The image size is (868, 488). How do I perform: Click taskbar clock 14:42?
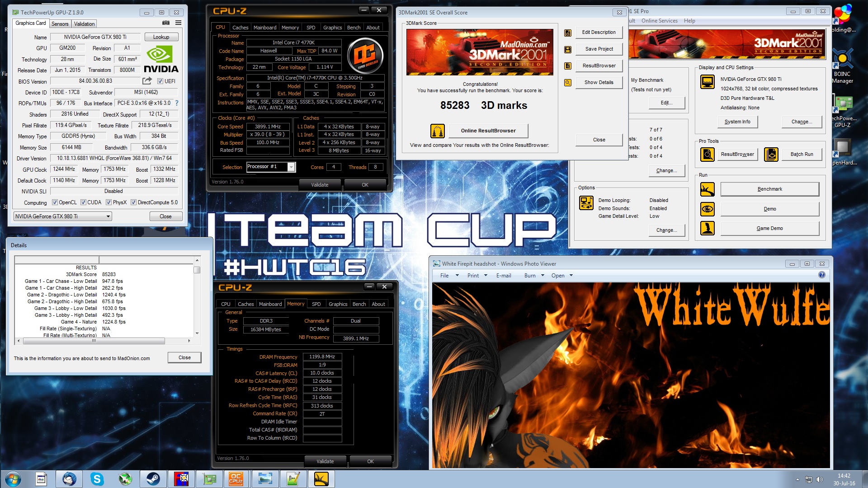click(844, 476)
